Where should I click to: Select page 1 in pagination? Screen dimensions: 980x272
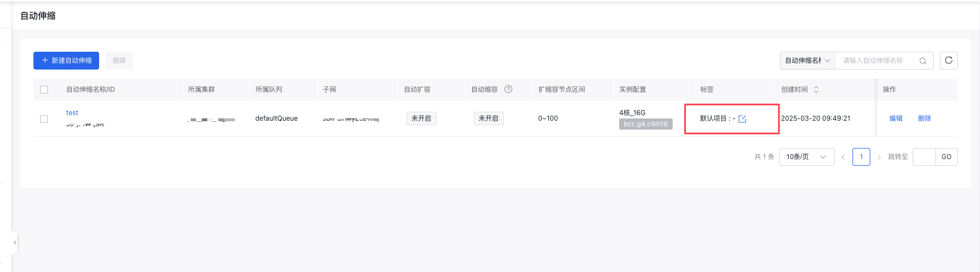pos(861,157)
